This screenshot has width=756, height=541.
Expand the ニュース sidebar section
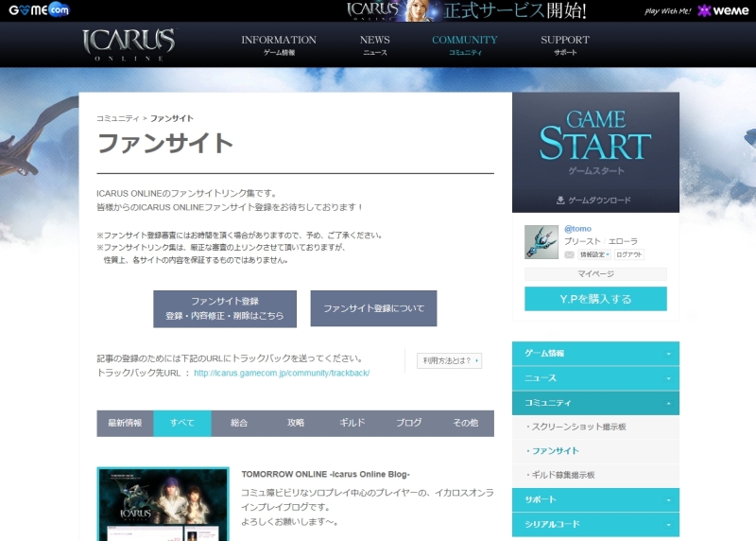[x=596, y=378]
